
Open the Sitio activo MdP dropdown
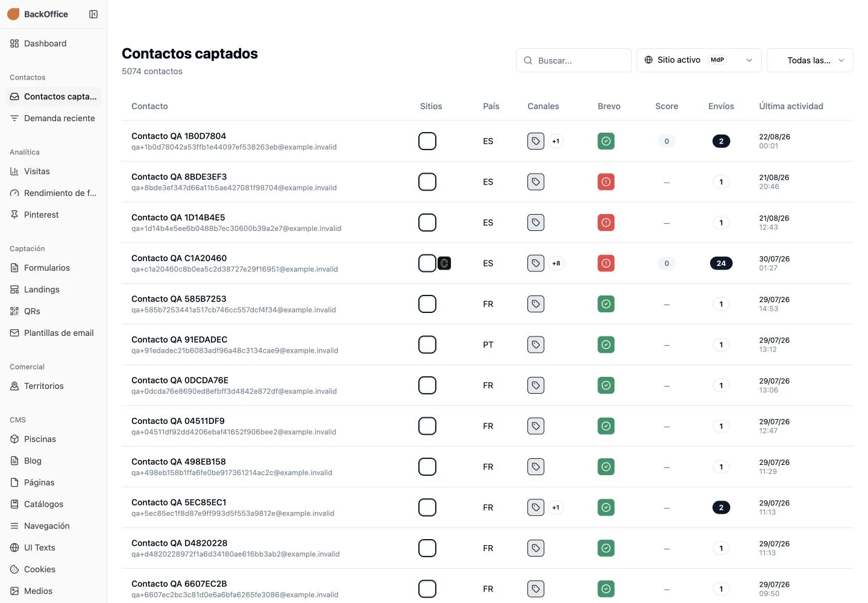699,60
